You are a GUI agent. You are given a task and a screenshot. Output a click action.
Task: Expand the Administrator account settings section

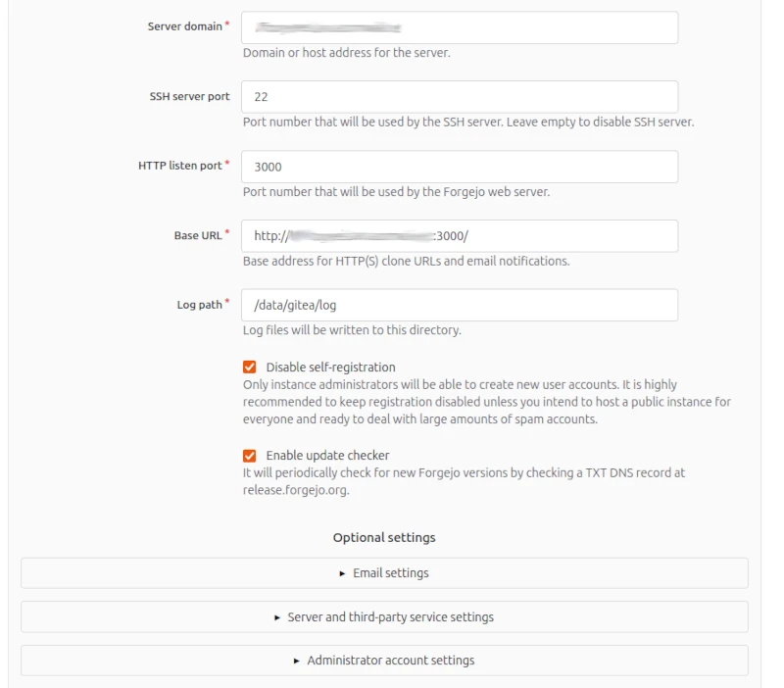(392, 659)
